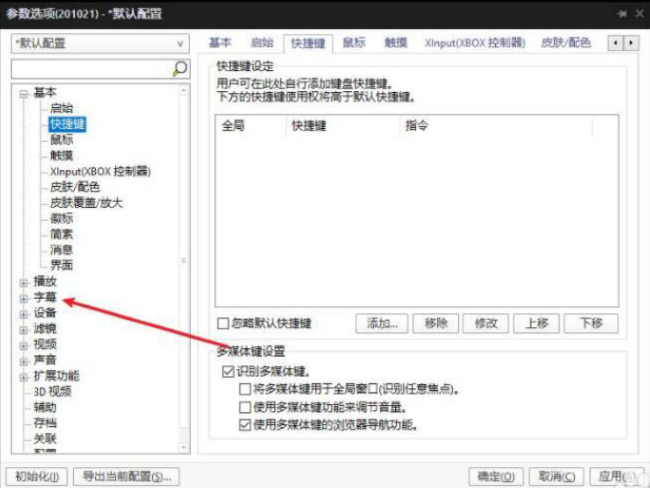The image size is (650, 488).
Task: Toggle 识别多媒体键 checkbox
Action: point(227,371)
